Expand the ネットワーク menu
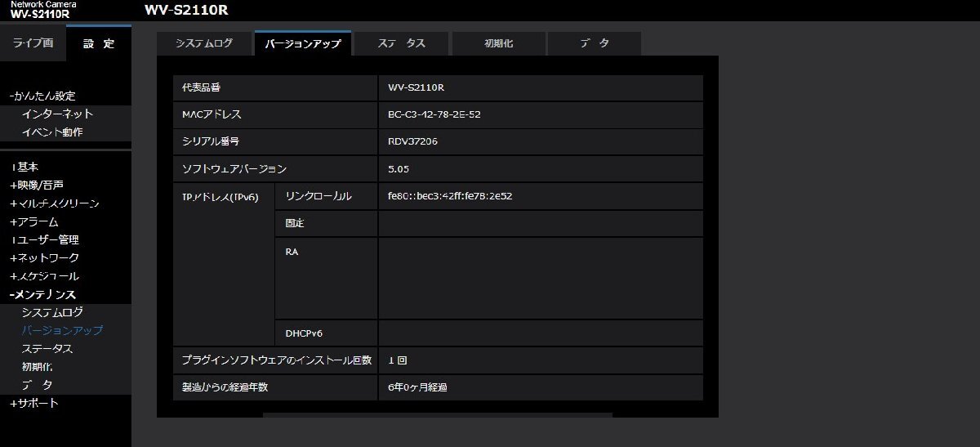980x447 pixels. [44, 257]
